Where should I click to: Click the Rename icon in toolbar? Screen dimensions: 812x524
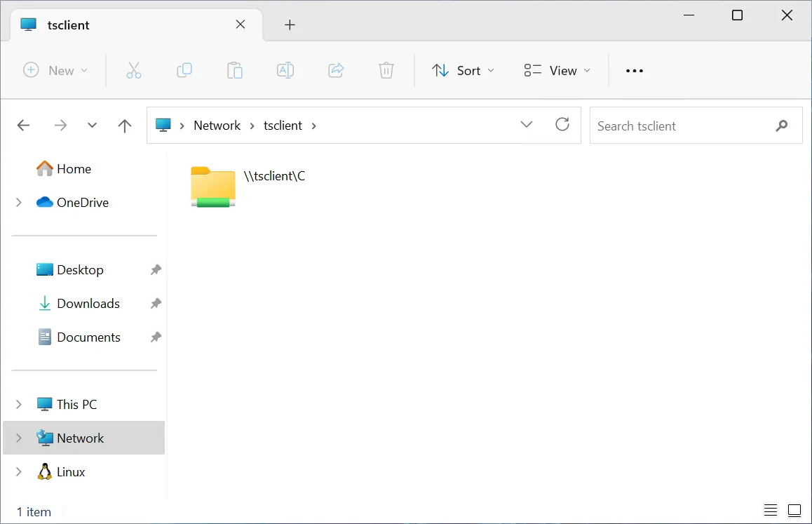(285, 70)
